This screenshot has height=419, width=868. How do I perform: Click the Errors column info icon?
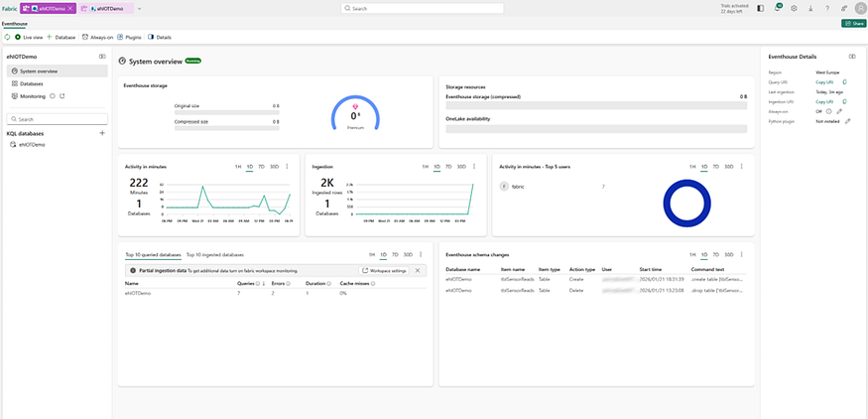click(288, 283)
